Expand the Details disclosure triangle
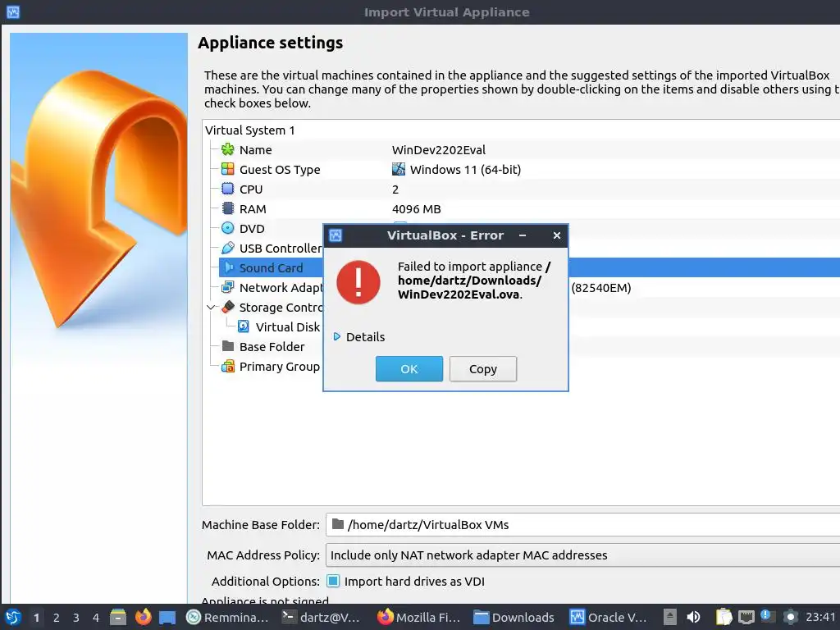This screenshot has width=840, height=630. pos(336,336)
